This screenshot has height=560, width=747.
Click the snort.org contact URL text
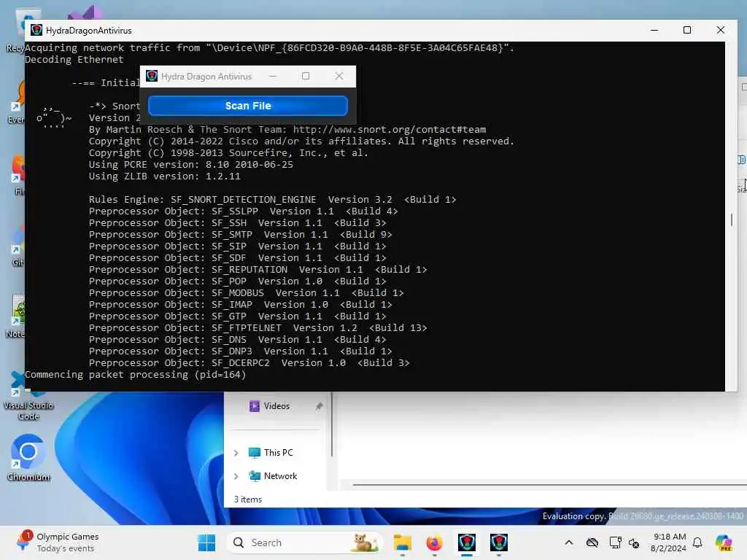tap(390, 130)
